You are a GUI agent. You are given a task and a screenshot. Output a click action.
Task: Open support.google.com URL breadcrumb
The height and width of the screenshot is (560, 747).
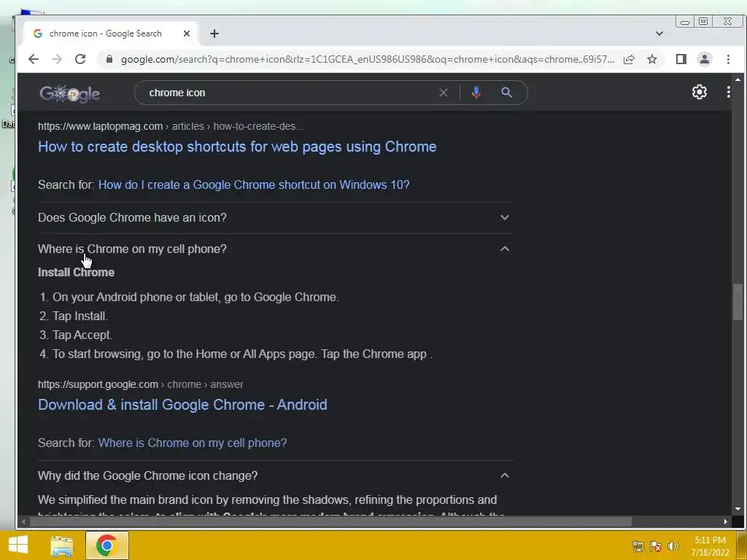[x=141, y=384]
